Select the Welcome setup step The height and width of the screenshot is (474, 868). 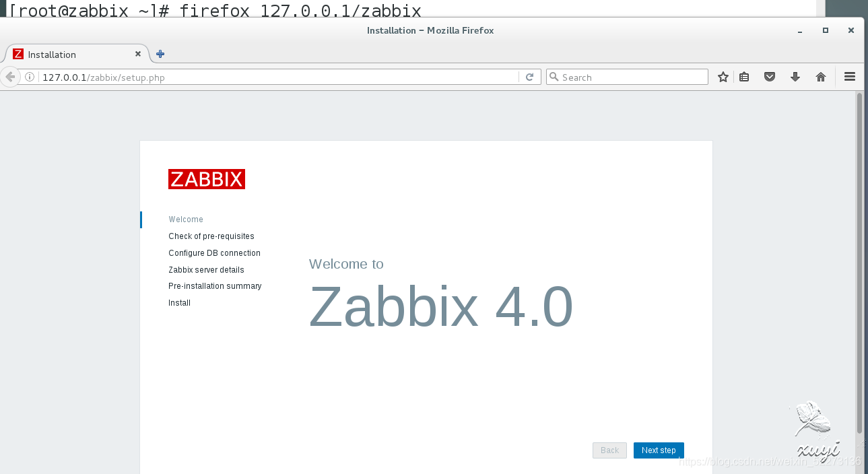[186, 219]
